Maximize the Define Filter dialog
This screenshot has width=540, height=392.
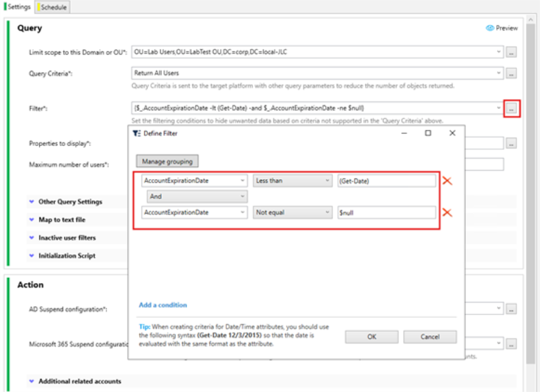tap(428, 133)
